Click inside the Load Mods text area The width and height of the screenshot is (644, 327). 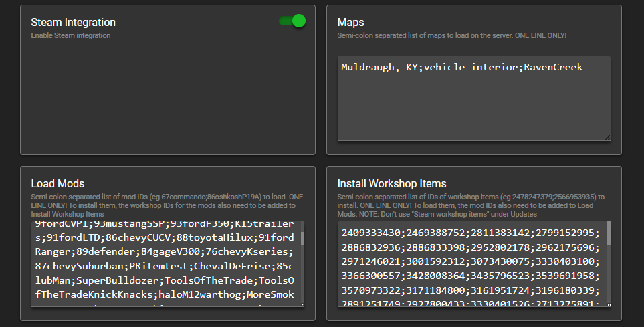click(x=168, y=264)
